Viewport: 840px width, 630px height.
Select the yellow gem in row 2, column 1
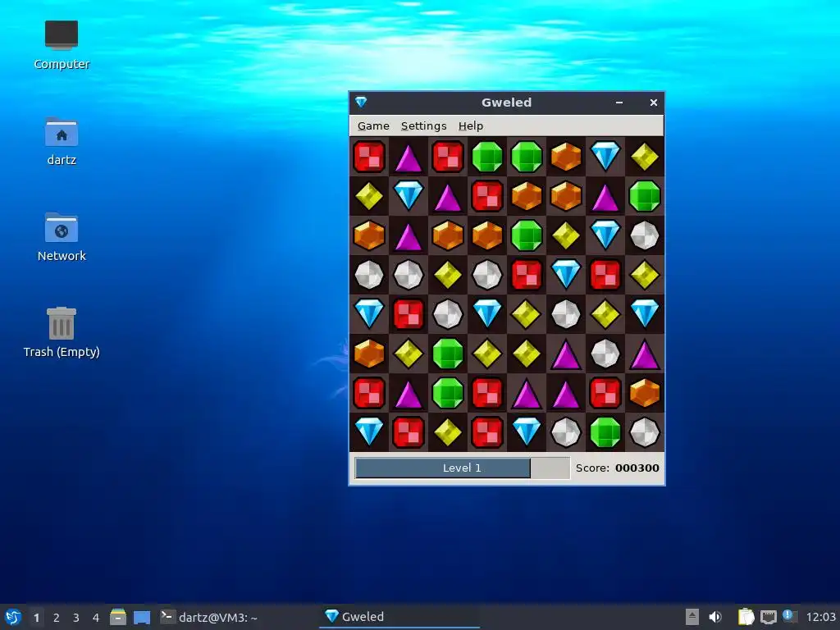tap(369, 195)
